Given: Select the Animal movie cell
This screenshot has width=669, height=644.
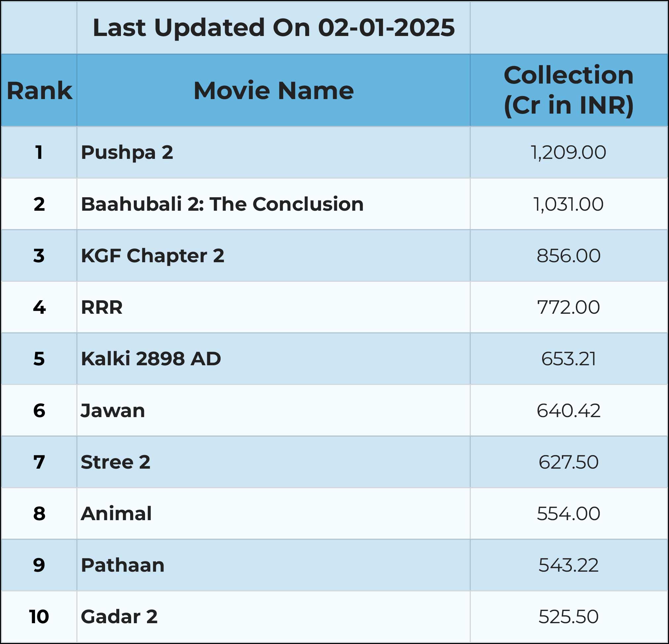Looking at the screenshot, I should [x=274, y=514].
